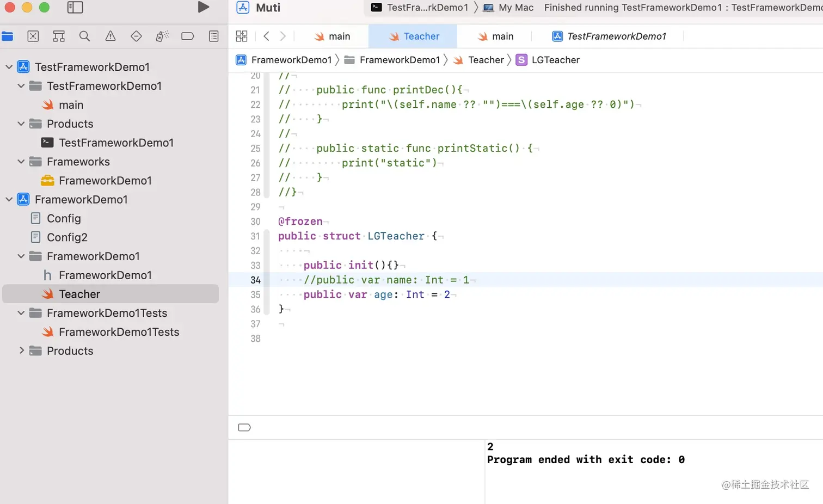Viewport: 823px width, 504px height.
Task: Open the Debug navigator spray icon
Action: (x=162, y=36)
